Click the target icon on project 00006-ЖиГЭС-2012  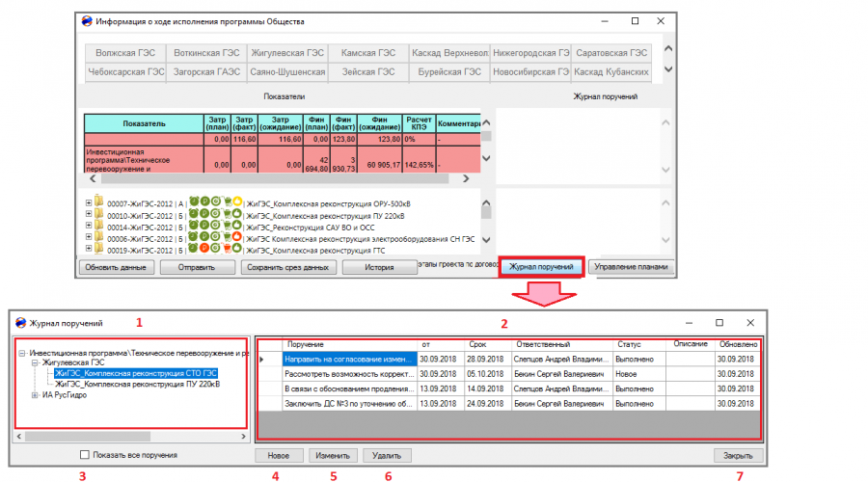(x=215, y=236)
